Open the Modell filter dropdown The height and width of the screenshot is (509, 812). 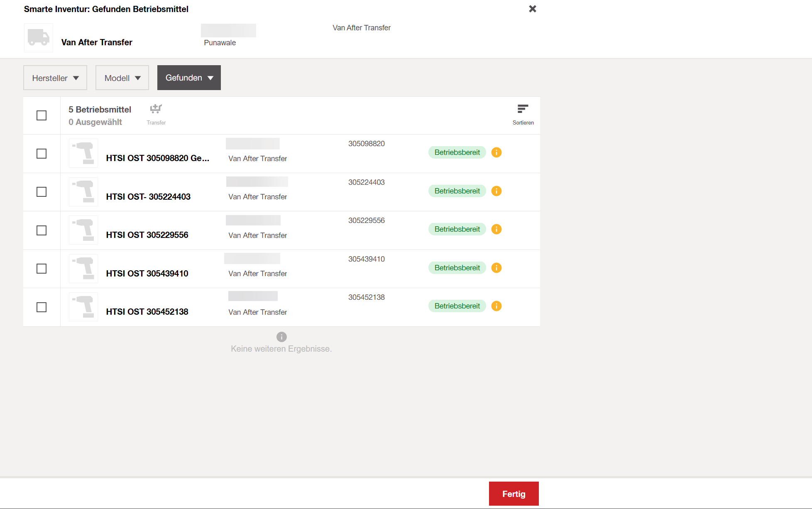coord(122,78)
